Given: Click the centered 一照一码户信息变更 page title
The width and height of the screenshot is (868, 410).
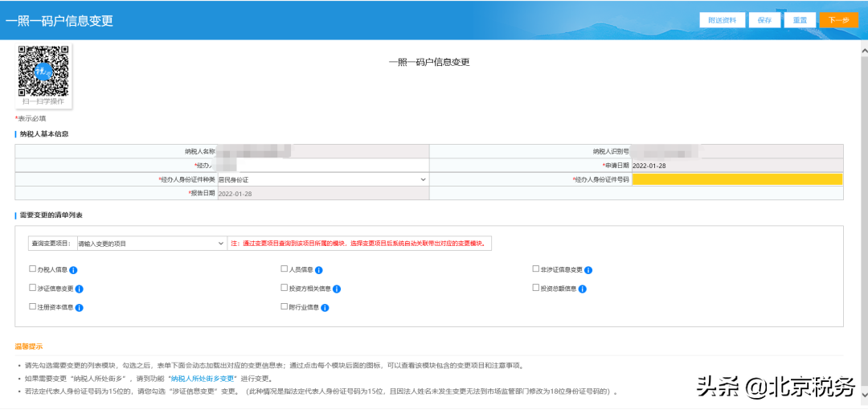Looking at the screenshot, I should 429,63.
